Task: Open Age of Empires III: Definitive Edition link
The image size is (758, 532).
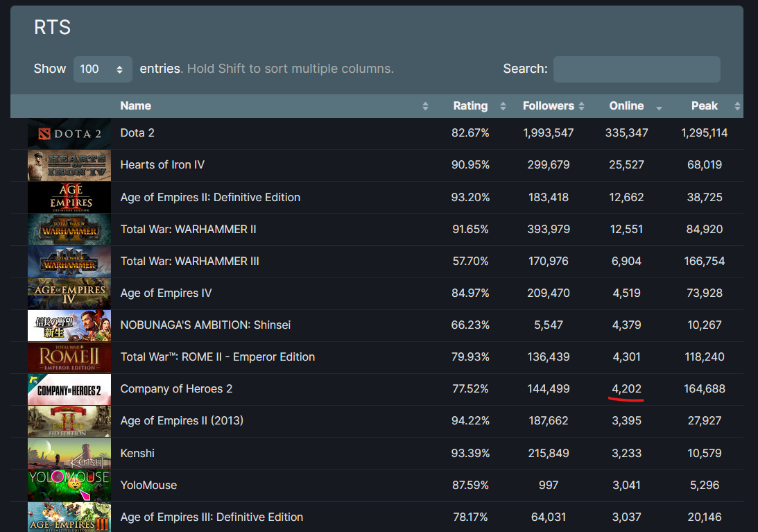Action: (212, 517)
